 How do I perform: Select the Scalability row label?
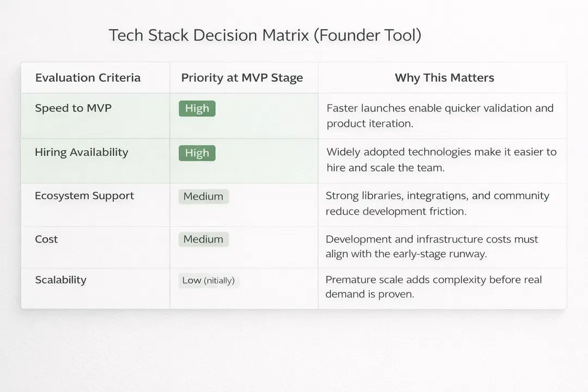click(60, 280)
